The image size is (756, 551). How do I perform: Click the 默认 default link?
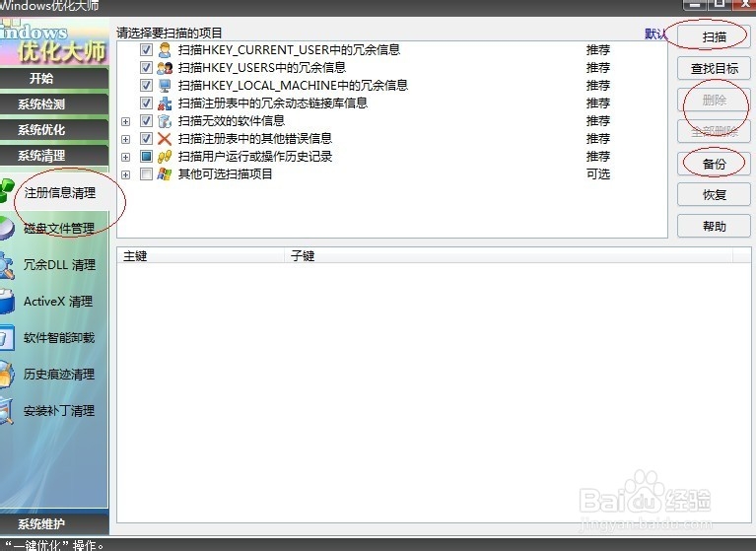655,34
